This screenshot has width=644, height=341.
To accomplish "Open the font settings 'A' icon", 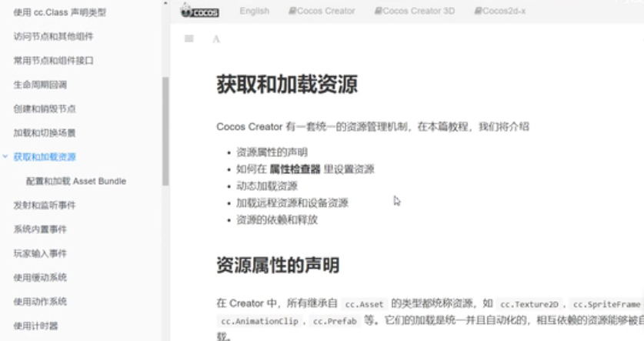I will (x=216, y=39).
